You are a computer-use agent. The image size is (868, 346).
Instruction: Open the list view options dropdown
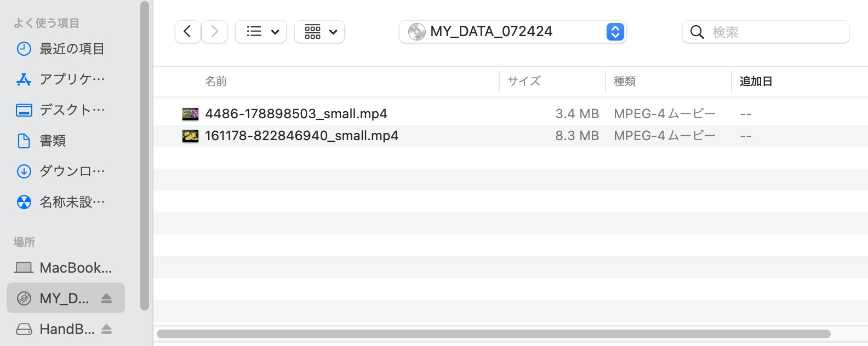click(261, 32)
